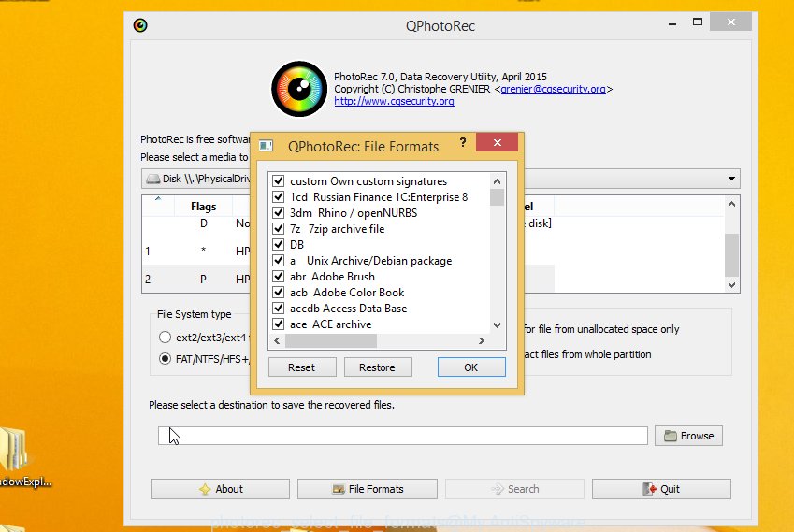The width and height of the screenshot is (794, 532).
Task: Click the icon on File Formats button
Action: coord(339,489)
